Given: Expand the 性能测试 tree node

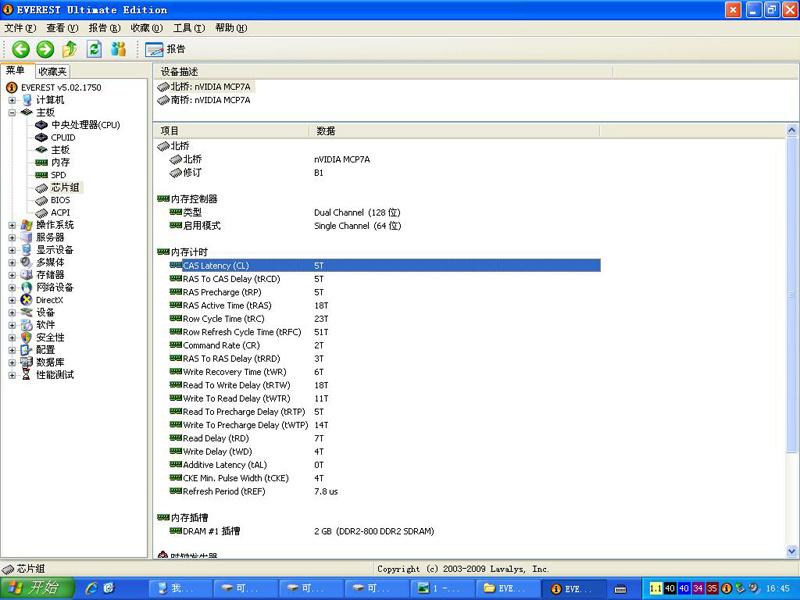Looking at the screenshot, I should coord(12,375).
